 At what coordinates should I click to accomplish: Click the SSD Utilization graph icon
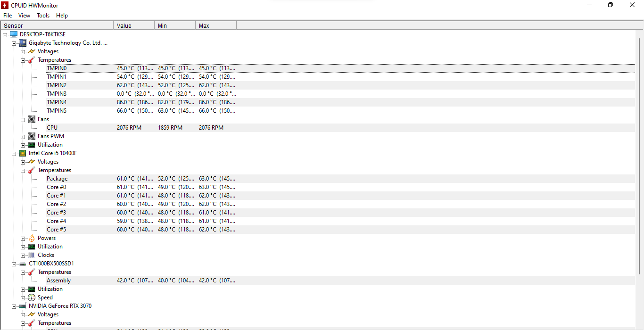tap(32, 289)
